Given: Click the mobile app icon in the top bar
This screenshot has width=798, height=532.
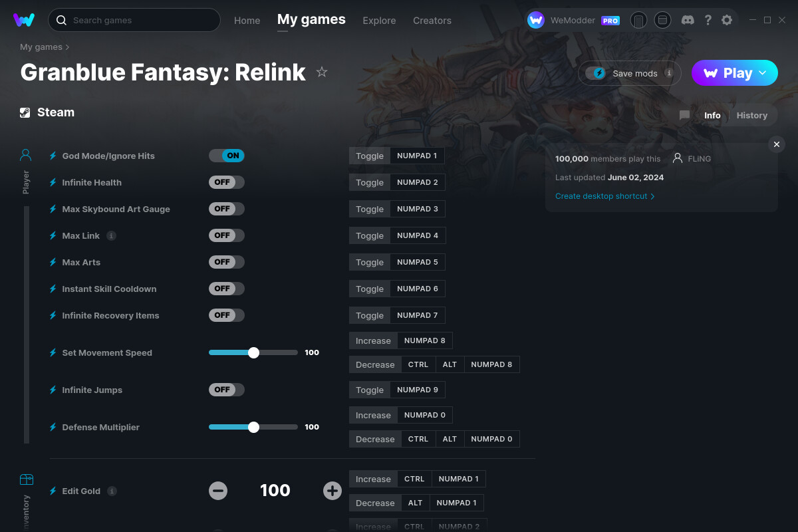Looking at the screenshot, I should 638,20.
